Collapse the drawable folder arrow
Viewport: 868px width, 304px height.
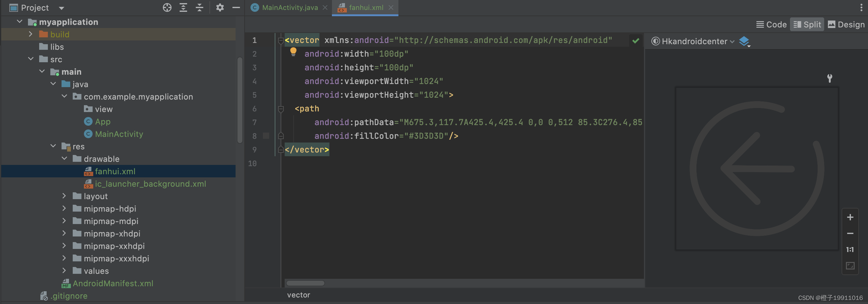[64, 159]
